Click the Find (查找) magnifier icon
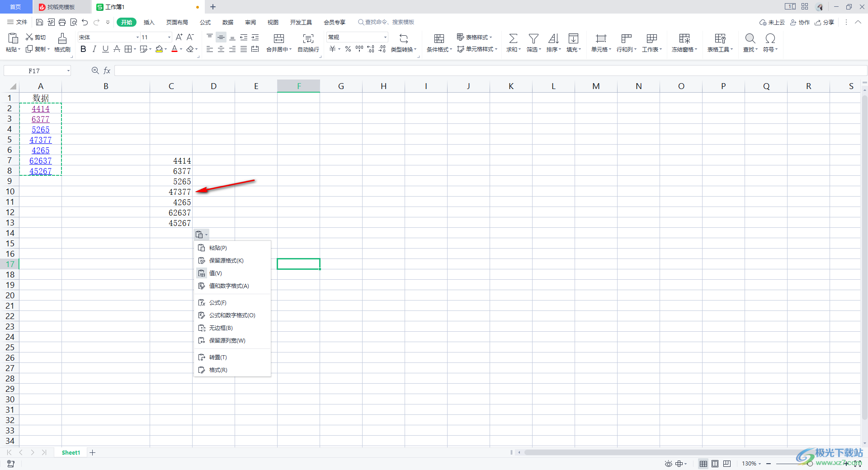The width and height of the screenshot is (868, 470). (750, 38)
